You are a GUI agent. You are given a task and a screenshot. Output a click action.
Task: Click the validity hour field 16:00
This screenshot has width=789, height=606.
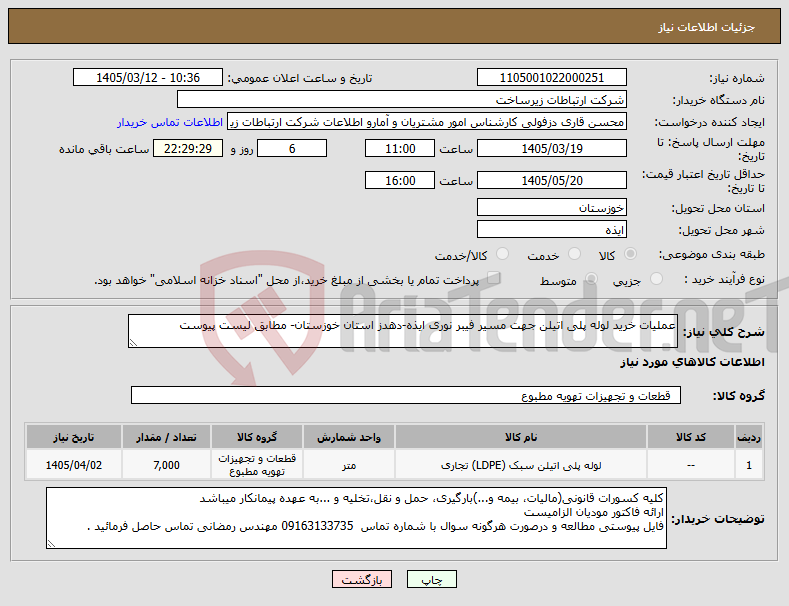pos(400,180)
